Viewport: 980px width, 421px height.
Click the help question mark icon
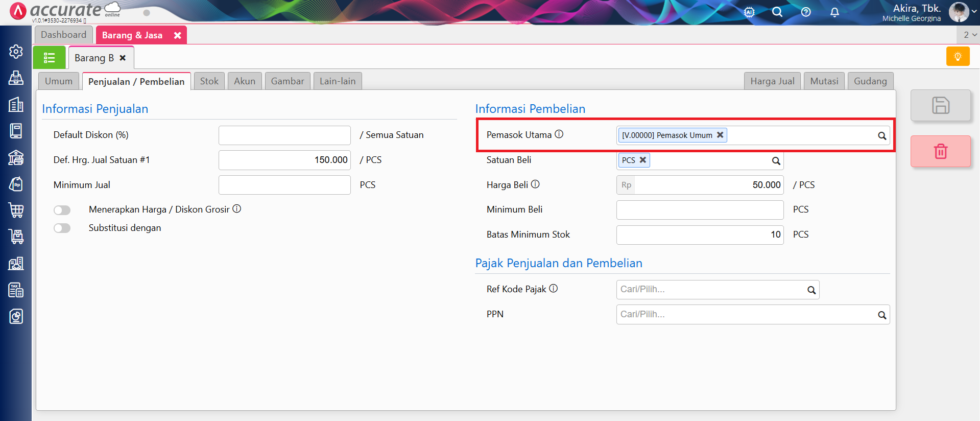805,12
